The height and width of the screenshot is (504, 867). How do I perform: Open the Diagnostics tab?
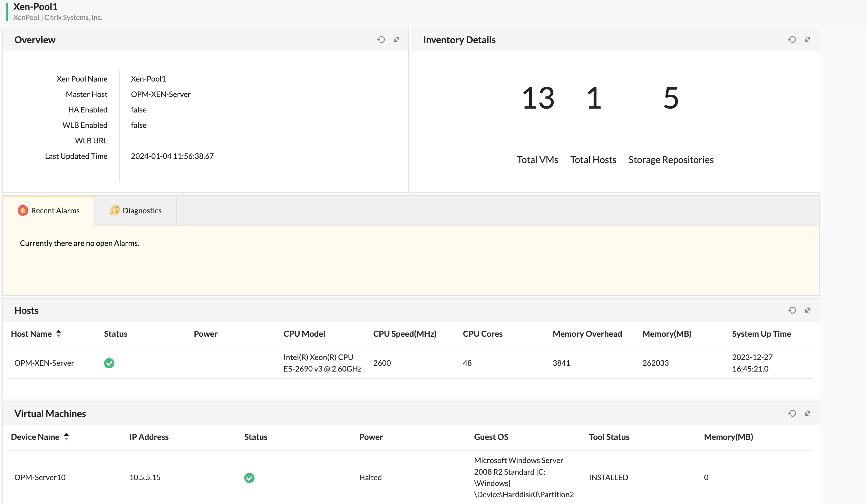point(136,210)
